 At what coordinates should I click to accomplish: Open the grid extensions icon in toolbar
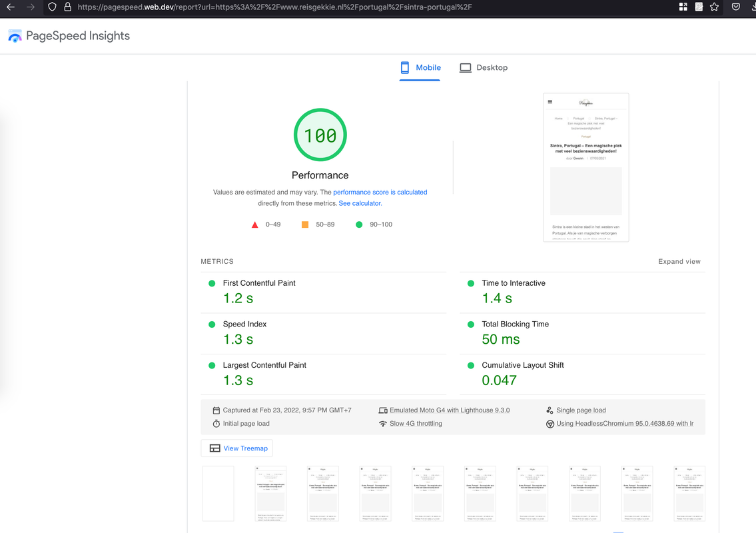(x=683, y=7)
